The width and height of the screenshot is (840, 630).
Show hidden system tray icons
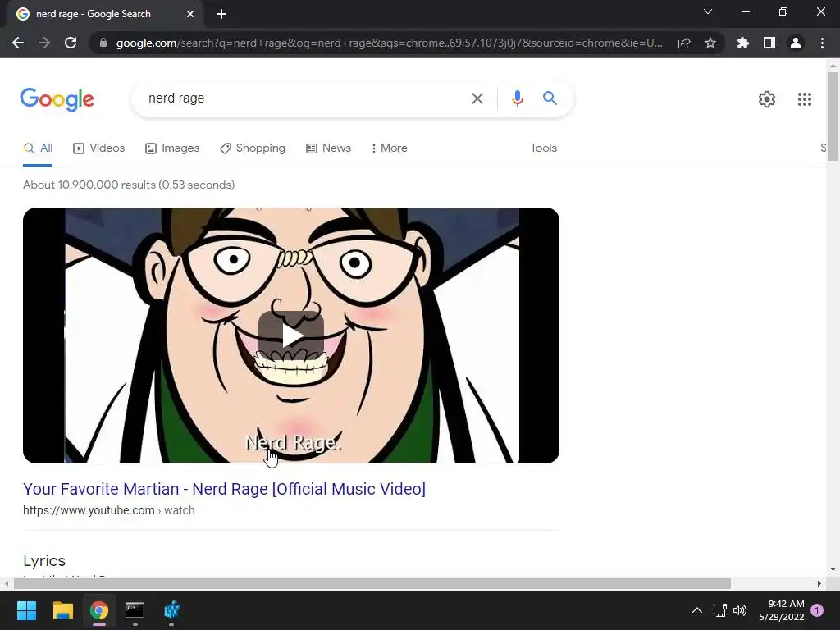pyautogui.click(x=697, y=610)
